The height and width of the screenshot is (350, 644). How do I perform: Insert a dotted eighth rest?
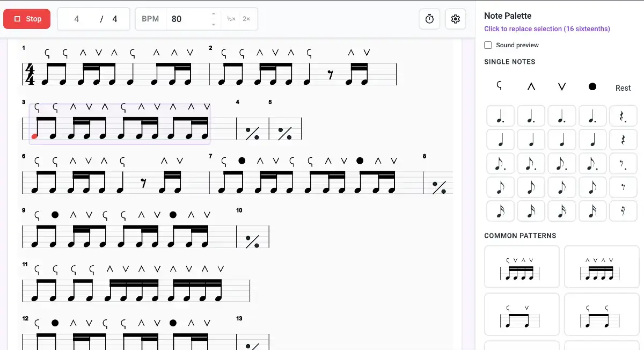click(x=623, y=163)
